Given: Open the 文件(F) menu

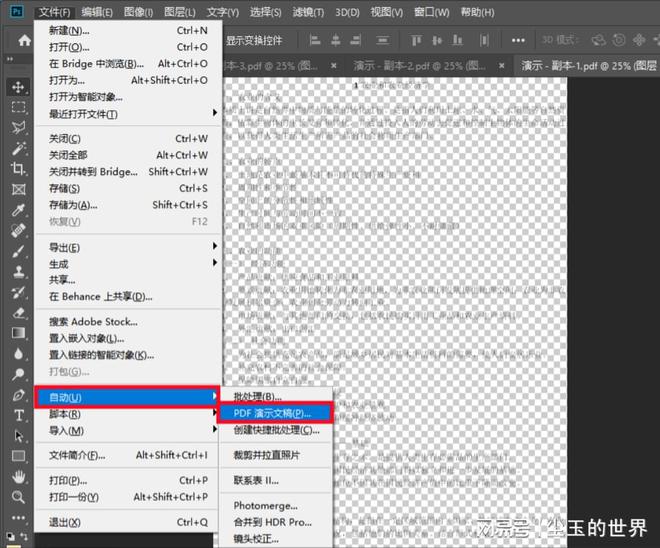Looking at the screenshot, I should (55, 12).
